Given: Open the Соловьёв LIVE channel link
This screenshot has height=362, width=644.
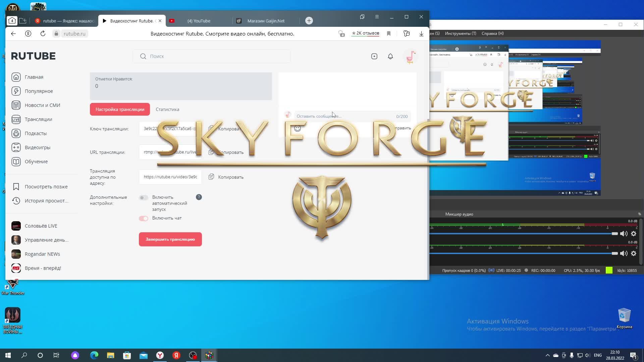Looking at the screenshot, I should (x=41, y=226).
